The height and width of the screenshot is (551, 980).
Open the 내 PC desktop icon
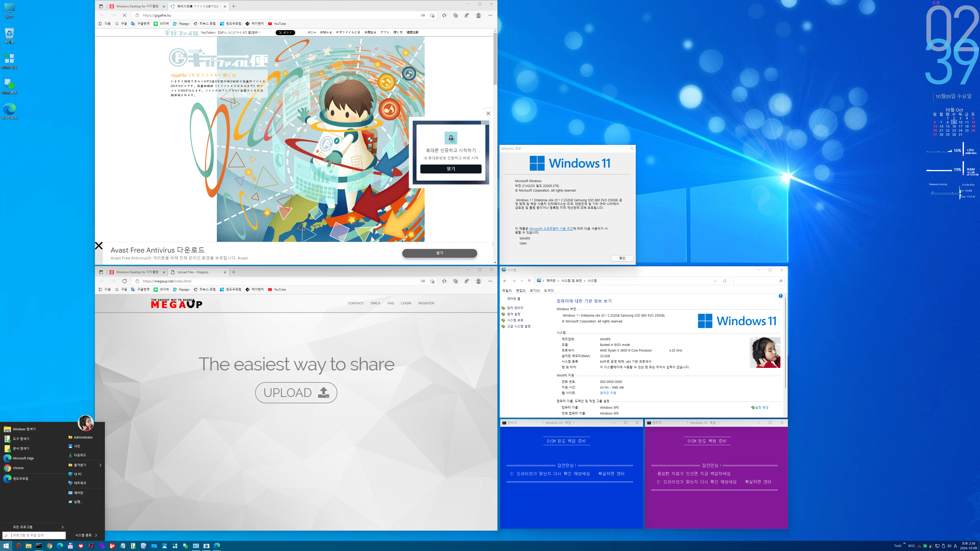[x=9, y=11]
